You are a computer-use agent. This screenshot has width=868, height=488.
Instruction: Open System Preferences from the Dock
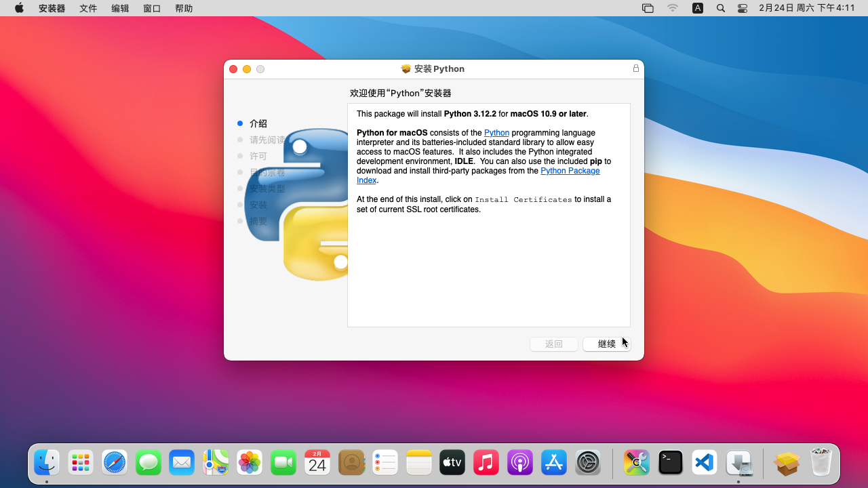point(588,463)
